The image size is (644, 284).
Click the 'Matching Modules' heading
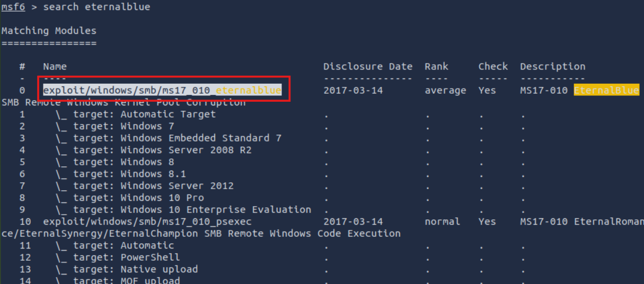[49, 31]
